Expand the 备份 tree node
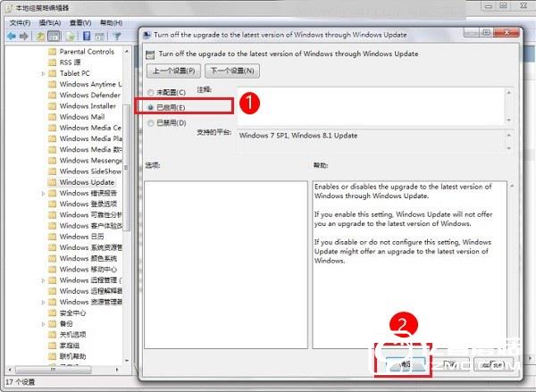This screenshot has width=536, height=392. click(x=43, y=323)
